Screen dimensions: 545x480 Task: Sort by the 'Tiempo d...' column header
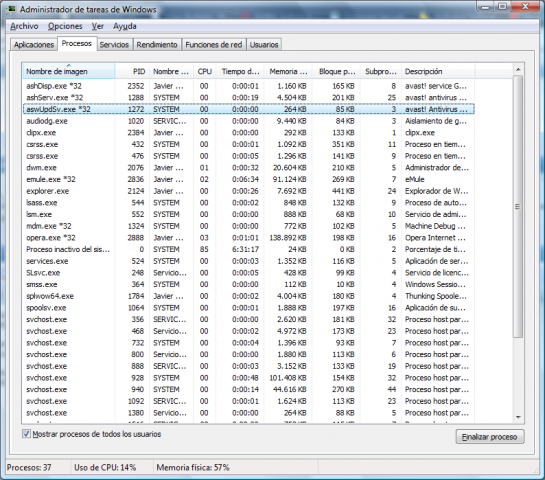pyautogui.click(x=240, y=72)
